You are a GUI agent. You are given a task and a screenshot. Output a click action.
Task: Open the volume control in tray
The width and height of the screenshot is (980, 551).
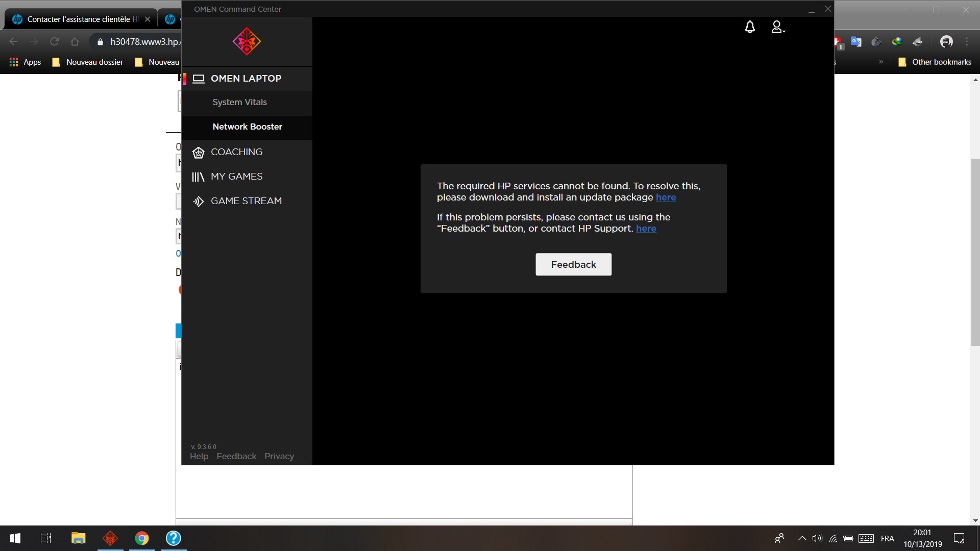coord(817,538)
